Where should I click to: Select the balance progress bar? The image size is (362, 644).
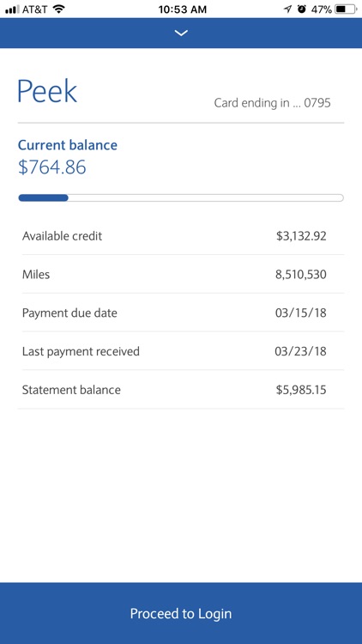(181, 198)
